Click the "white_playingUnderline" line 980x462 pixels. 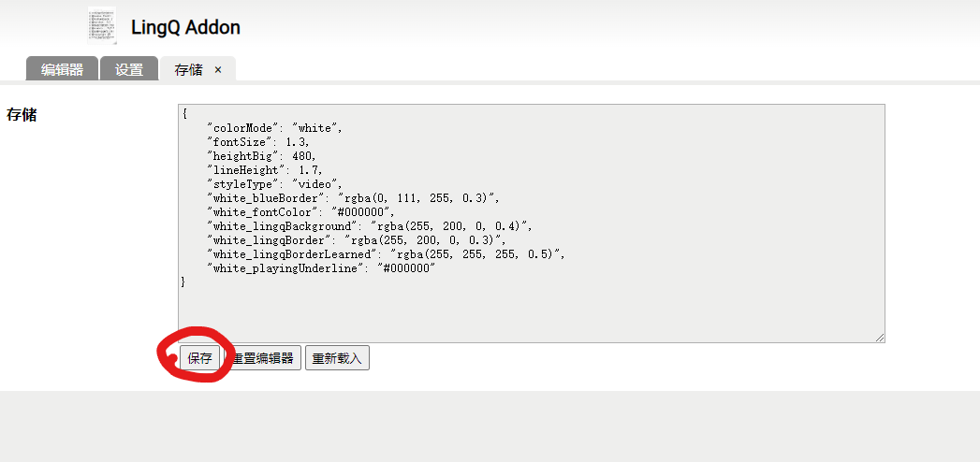pyautogui.click(x=321, y=268)
